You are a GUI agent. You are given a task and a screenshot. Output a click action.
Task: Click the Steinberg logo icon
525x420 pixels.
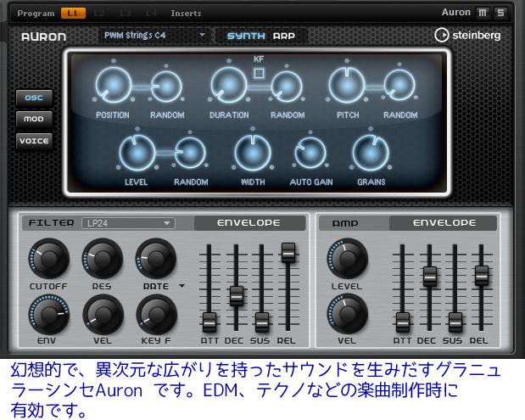[441, 35]
